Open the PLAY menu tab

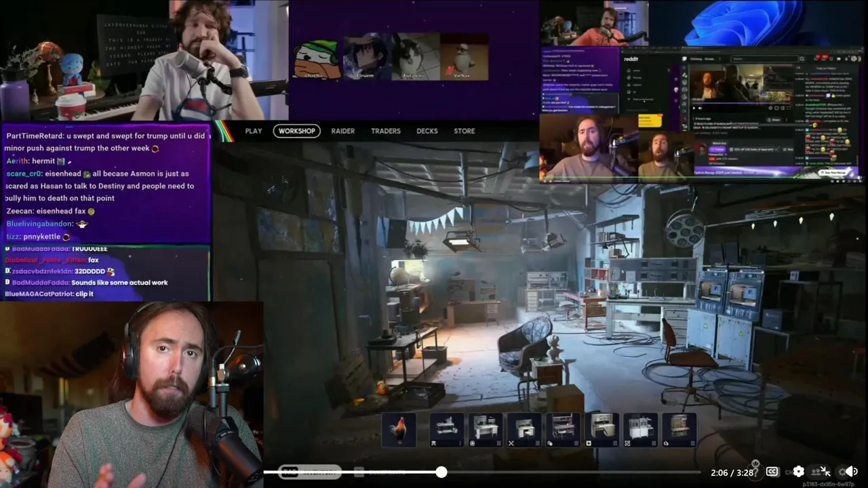[254, 131]
